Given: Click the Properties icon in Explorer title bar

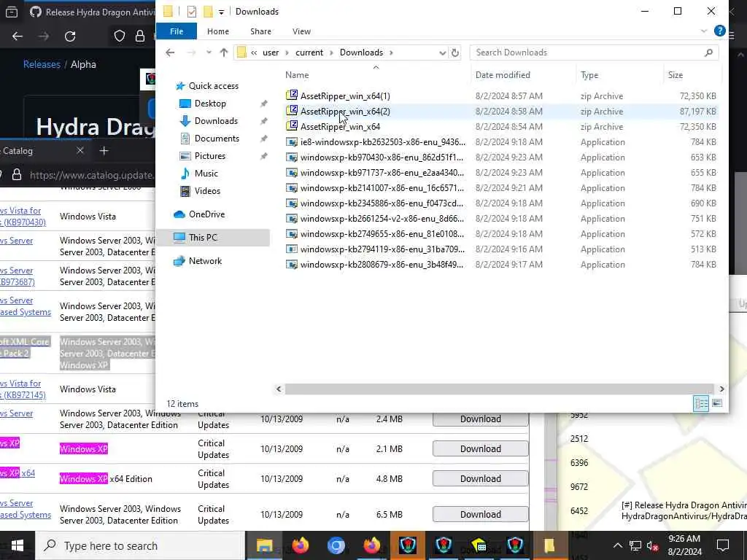Looking at the screenshot, I should click(192, 12).
